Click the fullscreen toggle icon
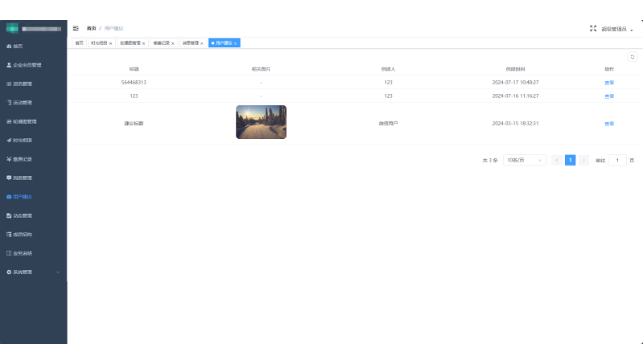This screenshot has width=643, height=364. click(x=593, y=28)
